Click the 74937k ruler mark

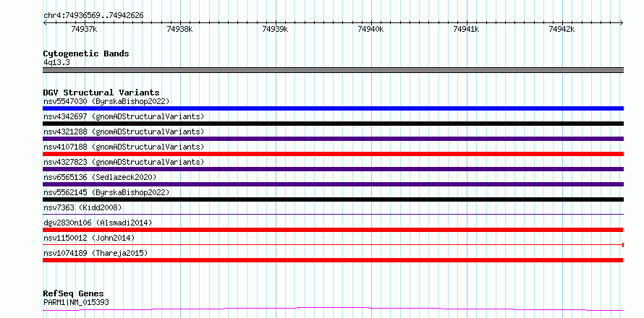pos(84,29)
